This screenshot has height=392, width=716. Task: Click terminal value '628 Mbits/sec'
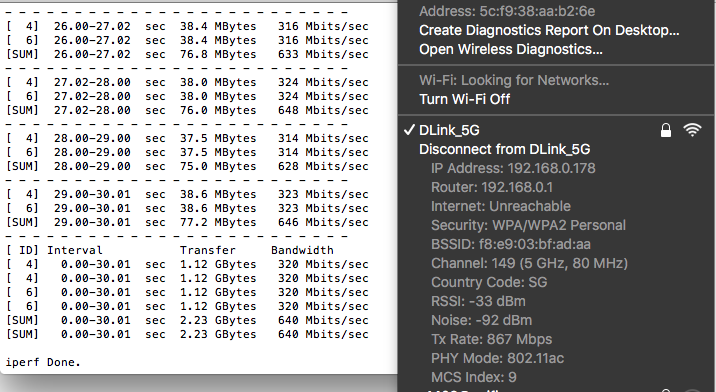323,166
